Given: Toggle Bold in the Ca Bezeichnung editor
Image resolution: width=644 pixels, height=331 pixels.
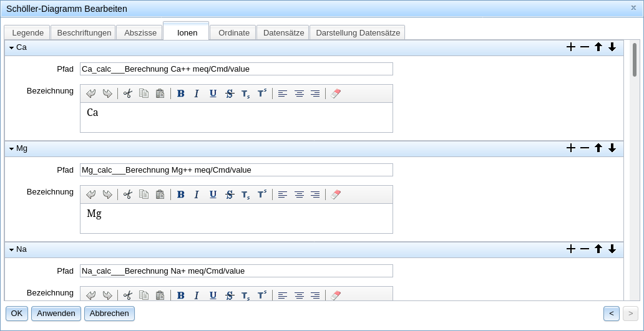Looking at the screenshot, I should [x=181, y=94].
